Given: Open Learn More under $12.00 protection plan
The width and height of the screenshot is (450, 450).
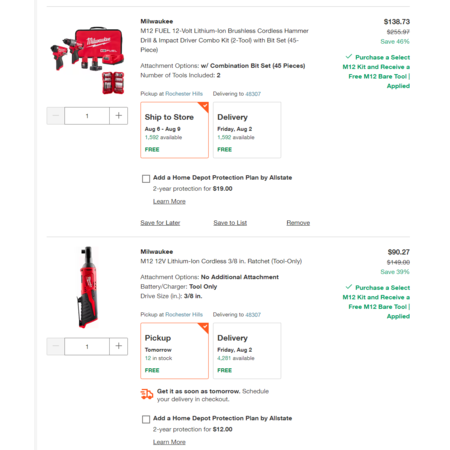Looking at the screenshot, I should coord(169,442).
